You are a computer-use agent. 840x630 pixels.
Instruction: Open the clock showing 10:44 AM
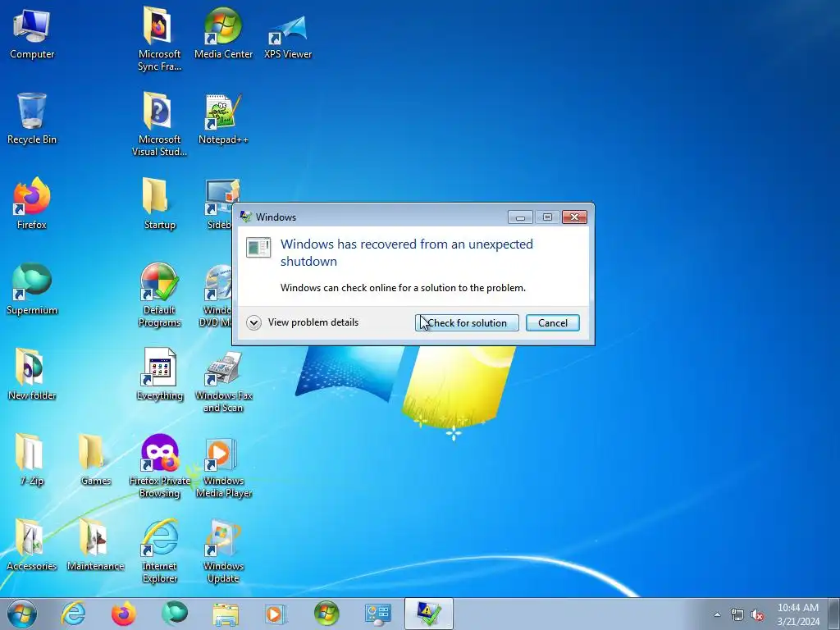pos(798,614)
